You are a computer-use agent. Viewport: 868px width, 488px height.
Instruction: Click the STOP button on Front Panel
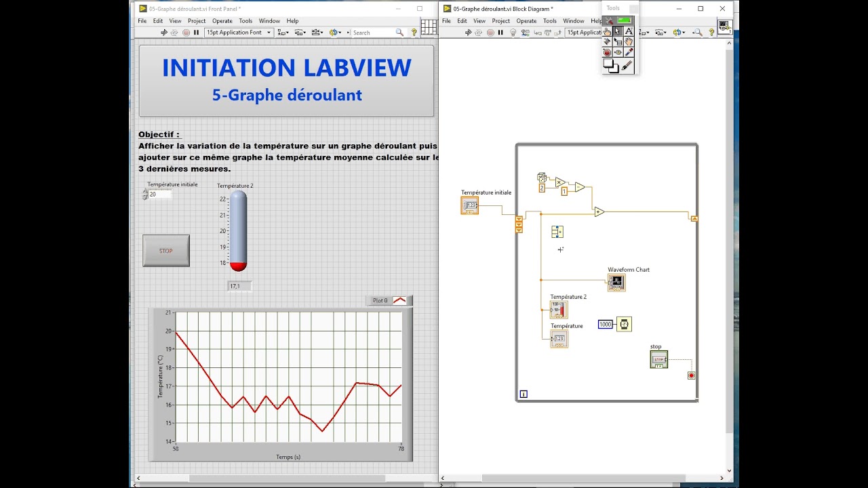[166, 251]
